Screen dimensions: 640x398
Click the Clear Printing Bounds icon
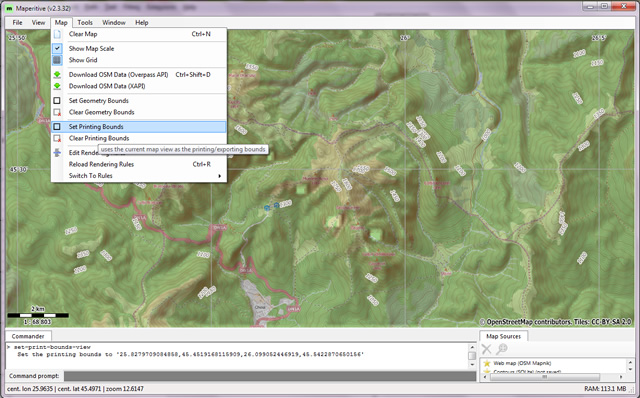(x=57, y=138)
